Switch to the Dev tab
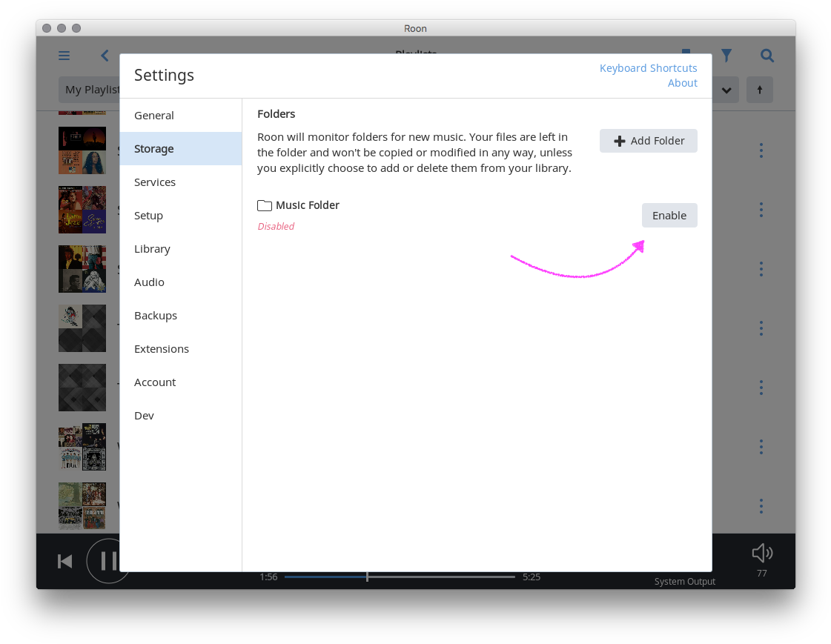Viewport: 831px width, 644px height. tap(181, 416)
